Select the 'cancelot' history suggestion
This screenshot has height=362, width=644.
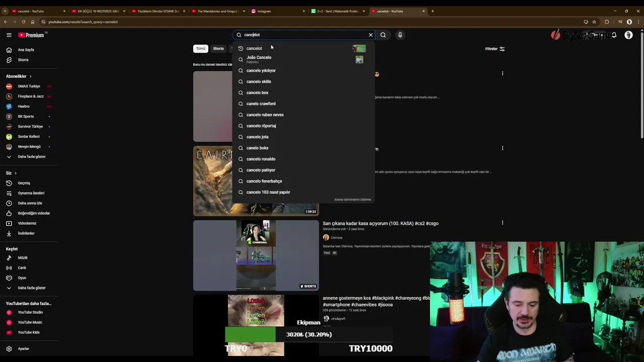[304, 48]
